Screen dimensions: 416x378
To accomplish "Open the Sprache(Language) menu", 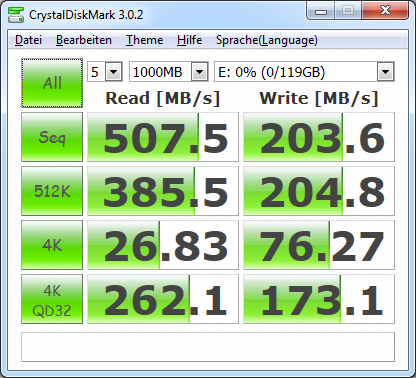I will coord(267,40).
